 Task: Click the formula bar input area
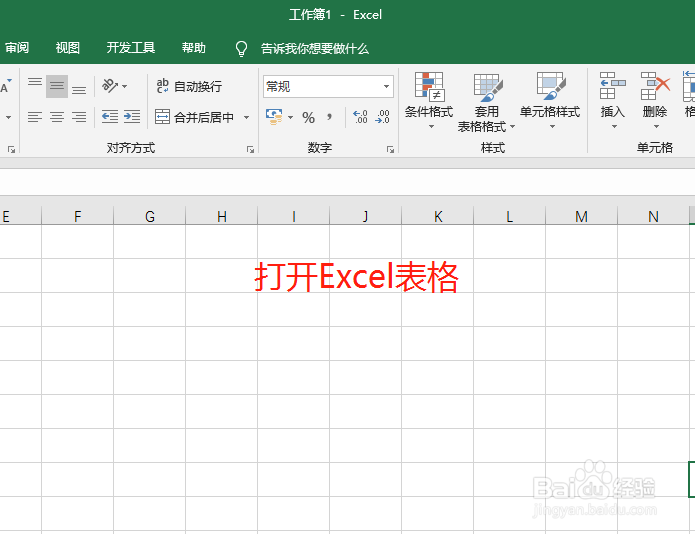pyautogui.click(x=348, y=182)
